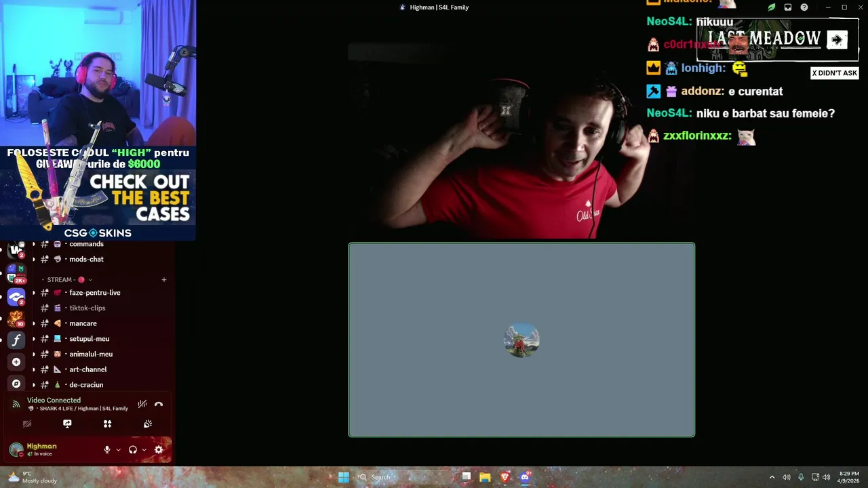Image resolution: width=868 pixels, height=488 pixels.
Task: Open Discover servers compass icon
Action: click(16, 384)
